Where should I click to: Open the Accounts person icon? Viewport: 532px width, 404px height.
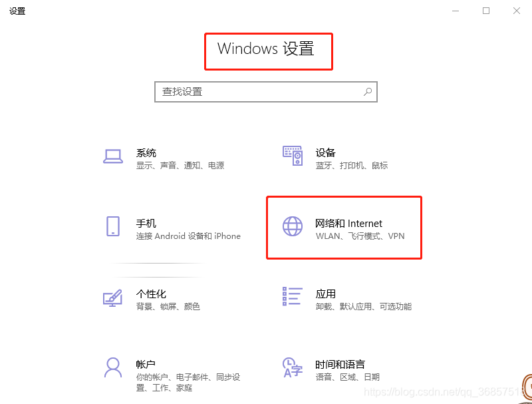pyautogui.click(x=113, y=367)
